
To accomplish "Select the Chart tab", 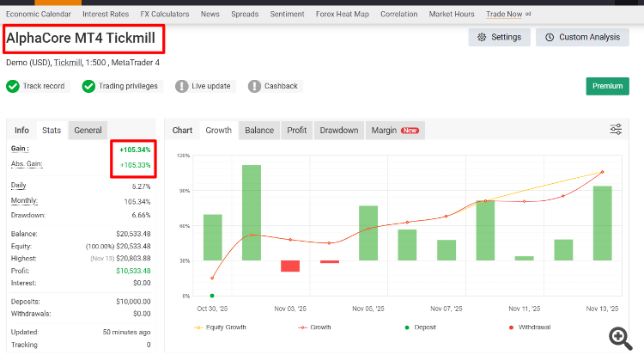I will [x=182, y=131].
